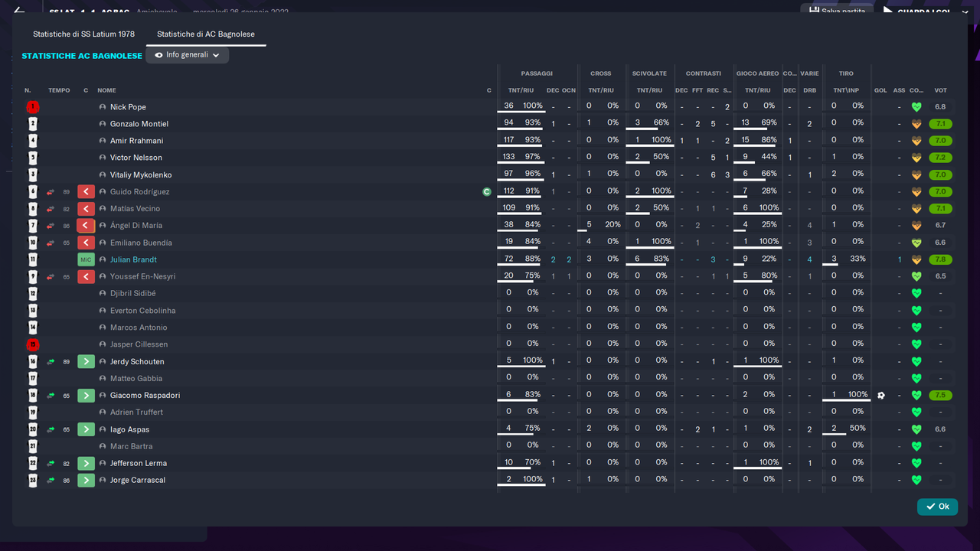This screenshot has width=980, height=551.
Task: Click Nick Pope's red shirt number icon
Action: 33,107
